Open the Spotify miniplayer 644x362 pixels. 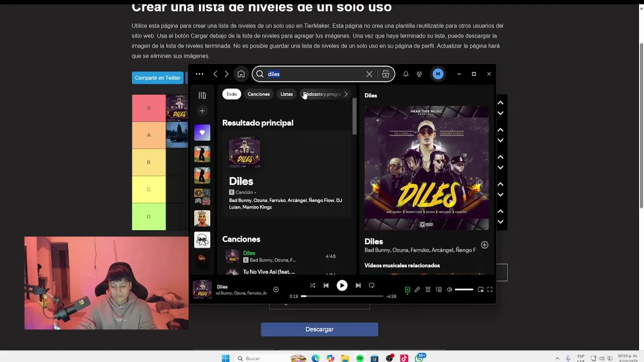click(480, 290)
